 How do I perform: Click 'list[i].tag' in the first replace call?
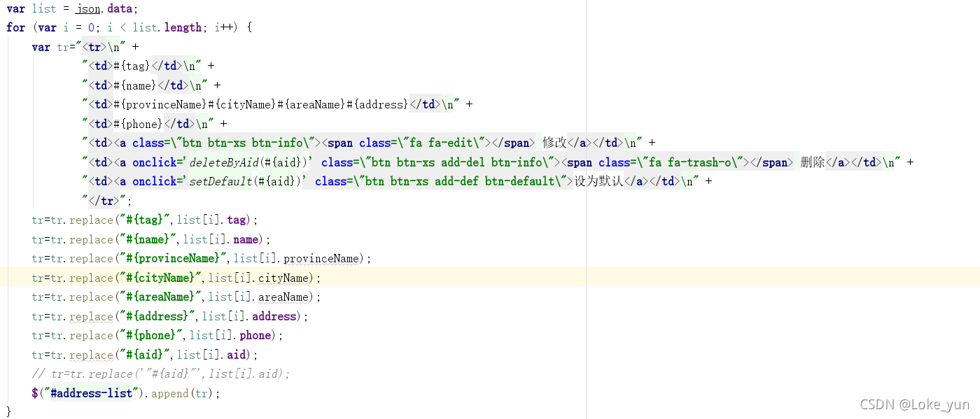coord(211,220)
